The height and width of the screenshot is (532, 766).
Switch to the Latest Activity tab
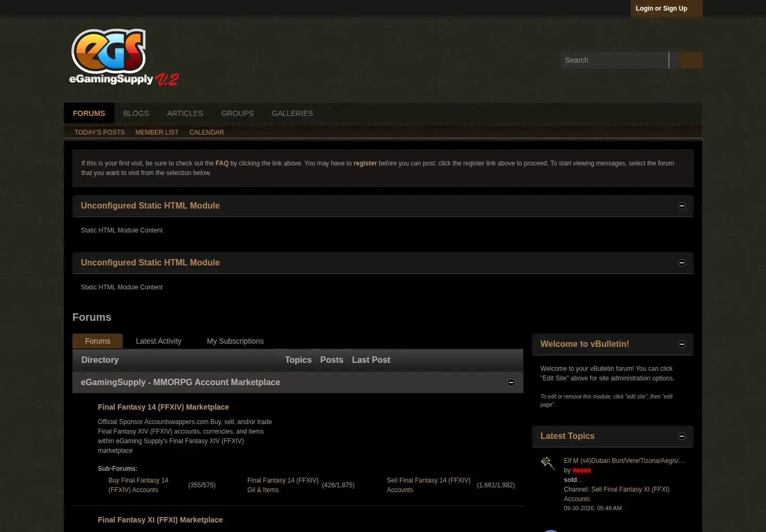(159, 341)
